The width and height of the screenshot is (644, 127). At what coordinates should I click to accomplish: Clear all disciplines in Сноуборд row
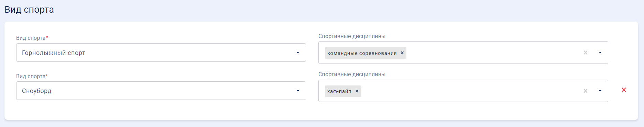coord(586,91)
